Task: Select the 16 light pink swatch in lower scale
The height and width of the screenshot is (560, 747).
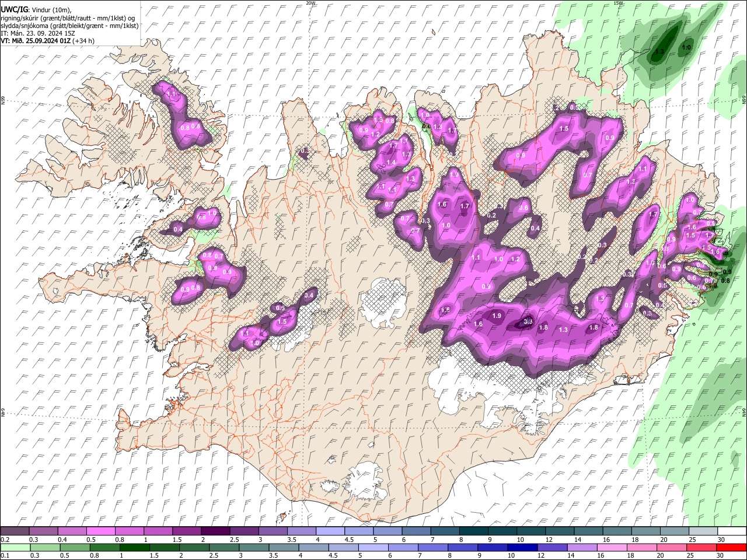Action: [x=612, y=547]
